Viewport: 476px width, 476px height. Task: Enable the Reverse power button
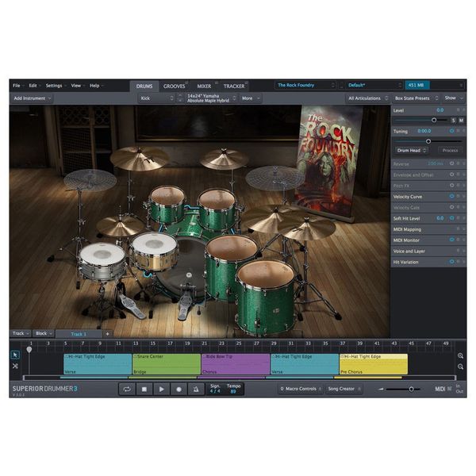(x=451, y=163)
